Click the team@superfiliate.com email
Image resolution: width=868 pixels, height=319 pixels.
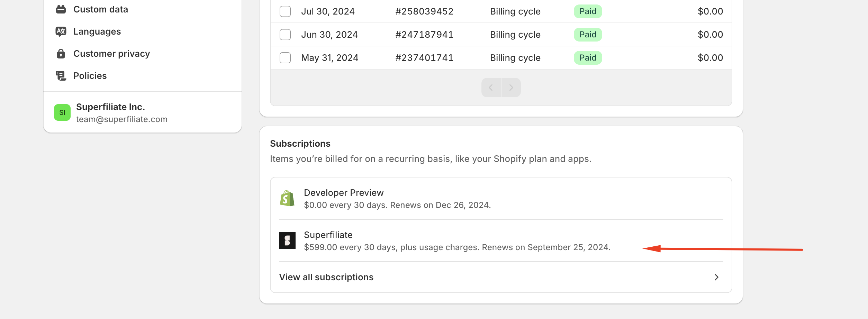tap(122, 119)
